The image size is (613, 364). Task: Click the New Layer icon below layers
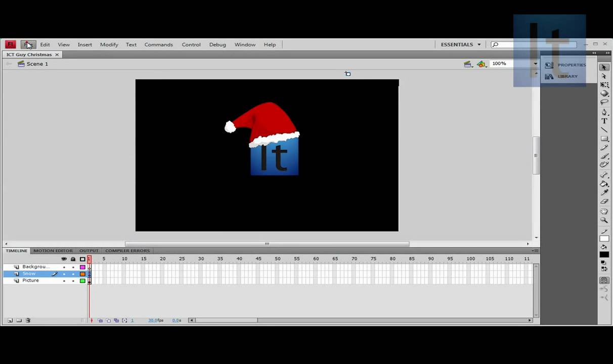[x=10, y=321]
